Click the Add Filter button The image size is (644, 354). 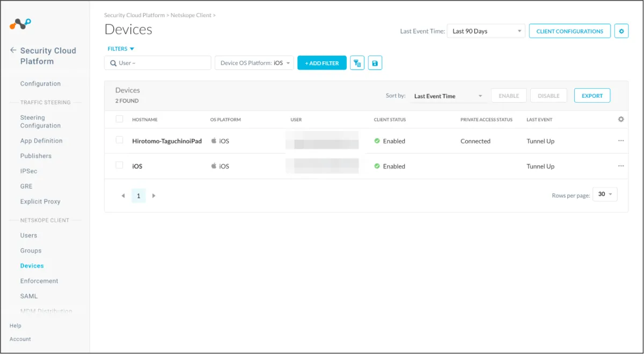[x=322, y=63]
